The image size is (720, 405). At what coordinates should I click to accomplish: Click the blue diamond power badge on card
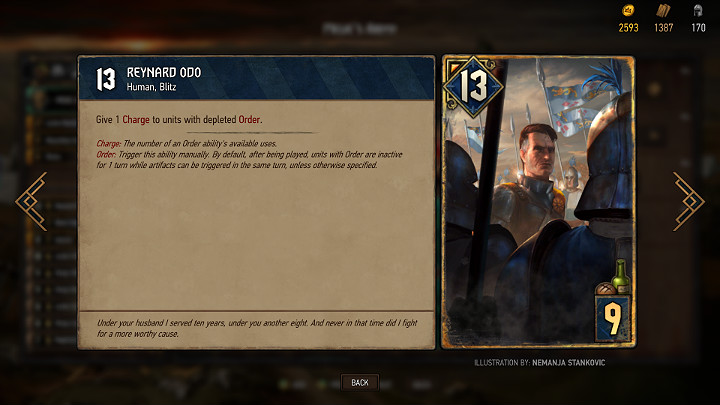coord(473,86)
